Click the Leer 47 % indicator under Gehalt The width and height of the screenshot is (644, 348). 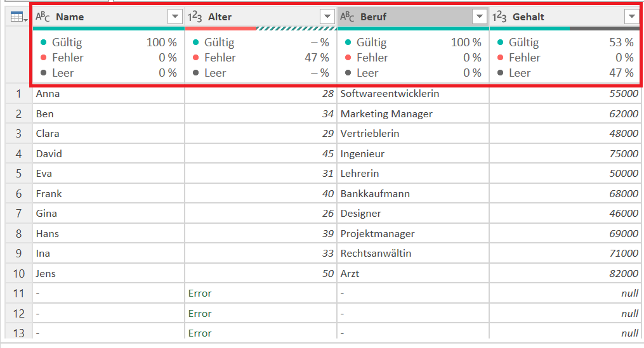pos(565,73)
